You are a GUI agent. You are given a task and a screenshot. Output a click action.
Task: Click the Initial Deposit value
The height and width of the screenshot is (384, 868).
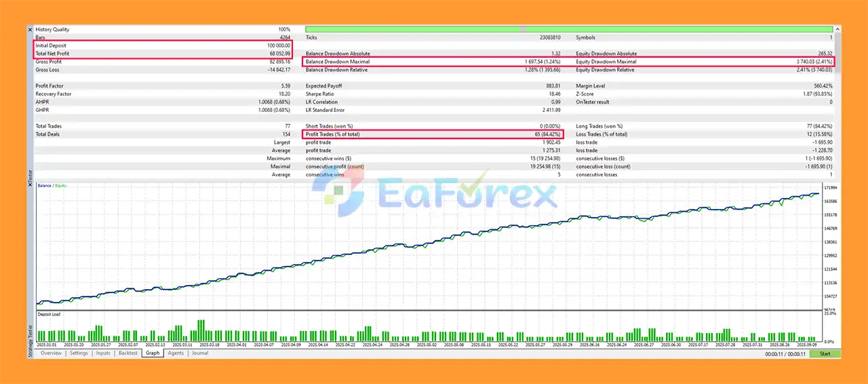(x=278, y=45)
